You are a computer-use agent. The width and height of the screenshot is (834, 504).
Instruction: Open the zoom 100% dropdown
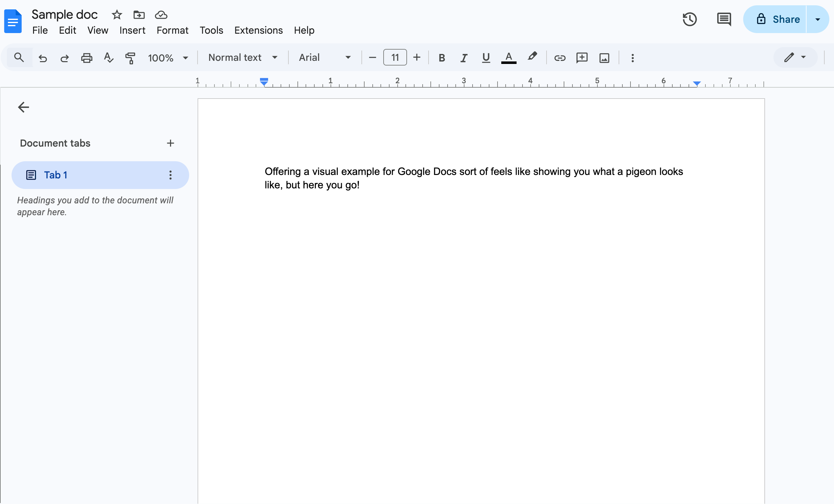pyautogui.click(x=168, y=58)
